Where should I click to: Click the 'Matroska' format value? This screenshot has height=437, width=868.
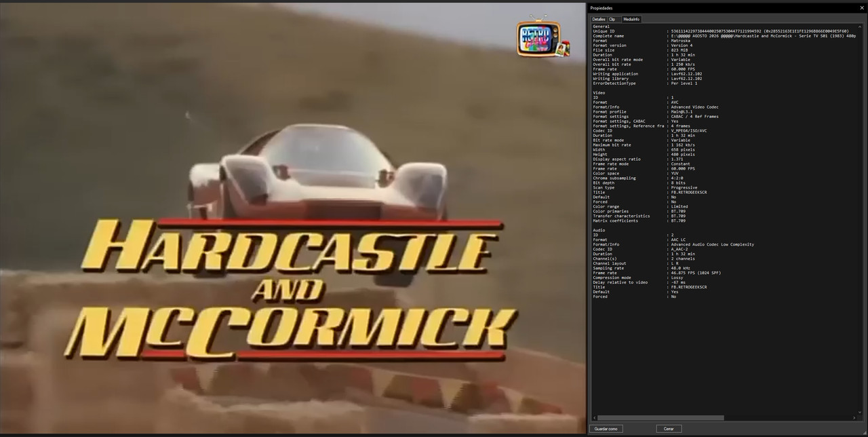[680, 41]
